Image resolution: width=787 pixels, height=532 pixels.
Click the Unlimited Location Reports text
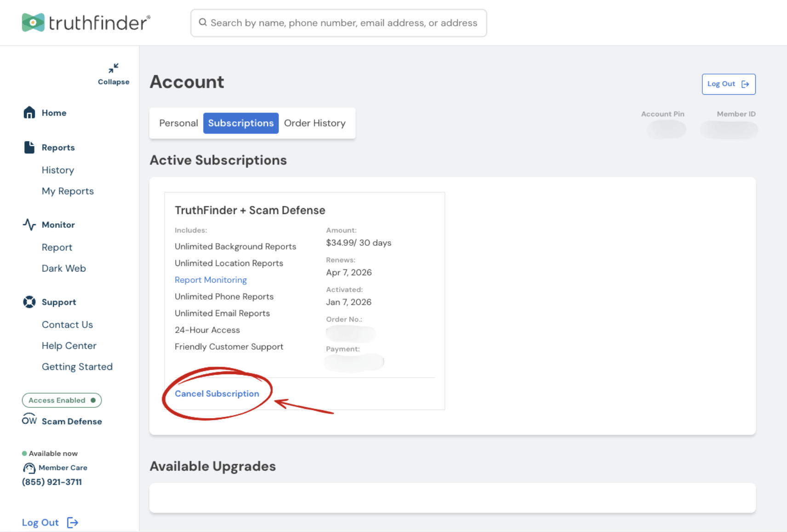pos(229,263)
